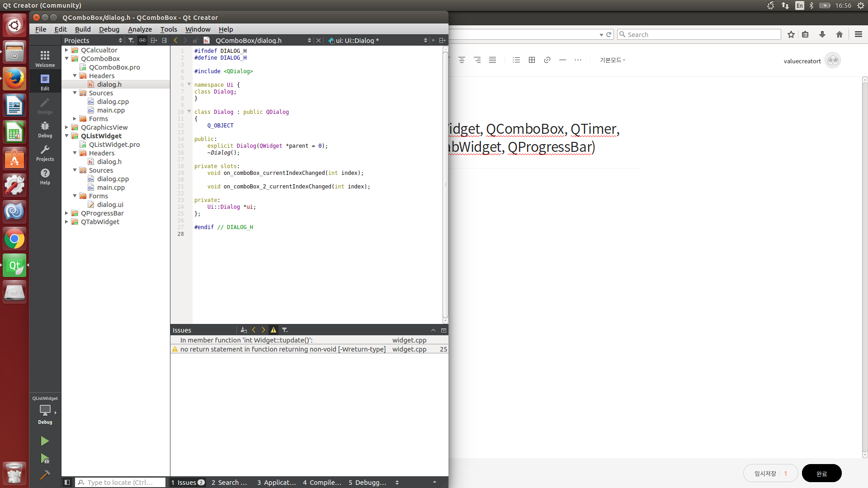This screenshot has width=868, height=488.
Task: Open the Debug mode in sidebar
Action: 45,129
